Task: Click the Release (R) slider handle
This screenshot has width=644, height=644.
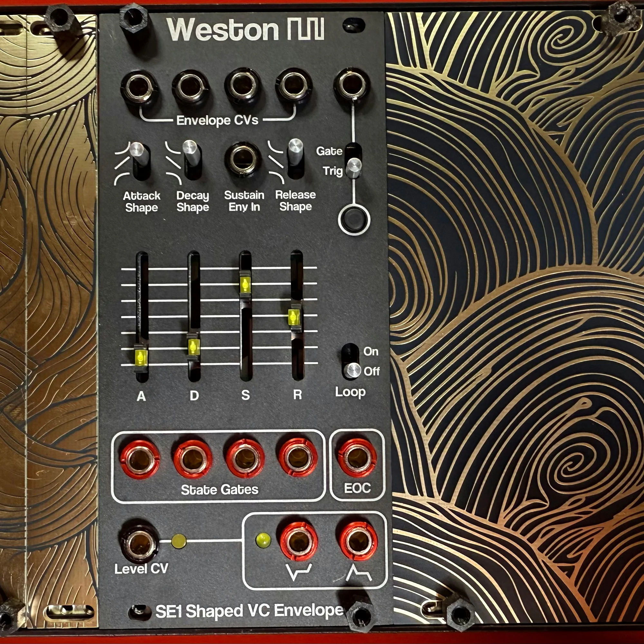Action: [x=294, y=316]
